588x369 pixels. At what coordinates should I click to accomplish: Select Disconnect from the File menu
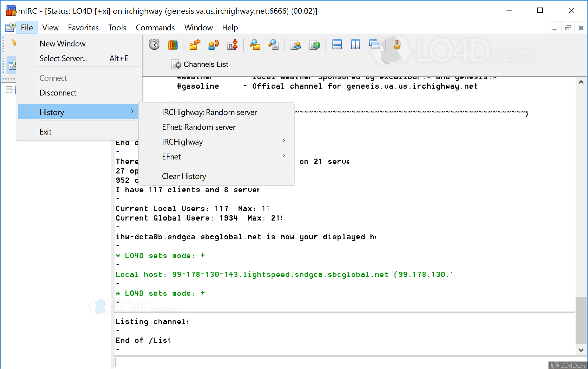coord(58,93)
